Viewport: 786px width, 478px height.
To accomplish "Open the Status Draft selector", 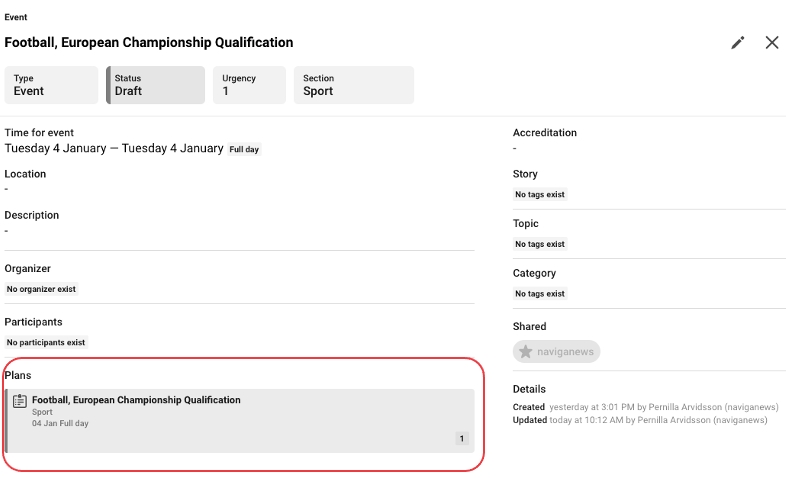I will (x=156, y=85).
